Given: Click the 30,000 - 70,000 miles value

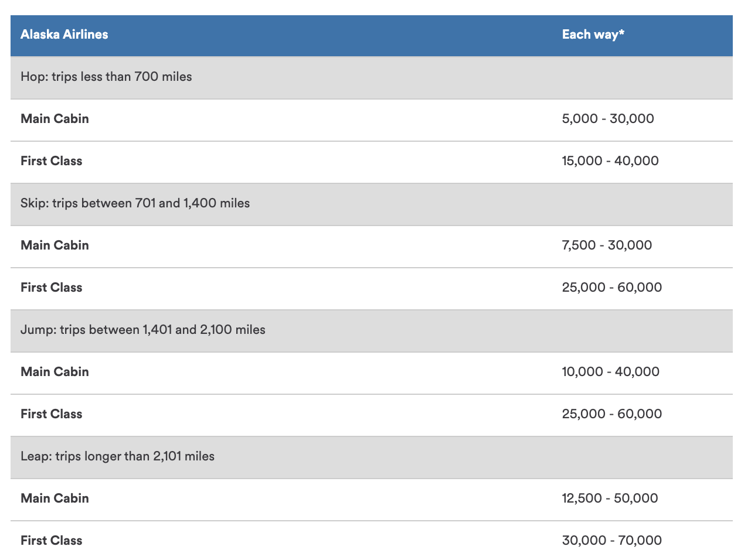Looking at the screenshot, I should [611, 541].
